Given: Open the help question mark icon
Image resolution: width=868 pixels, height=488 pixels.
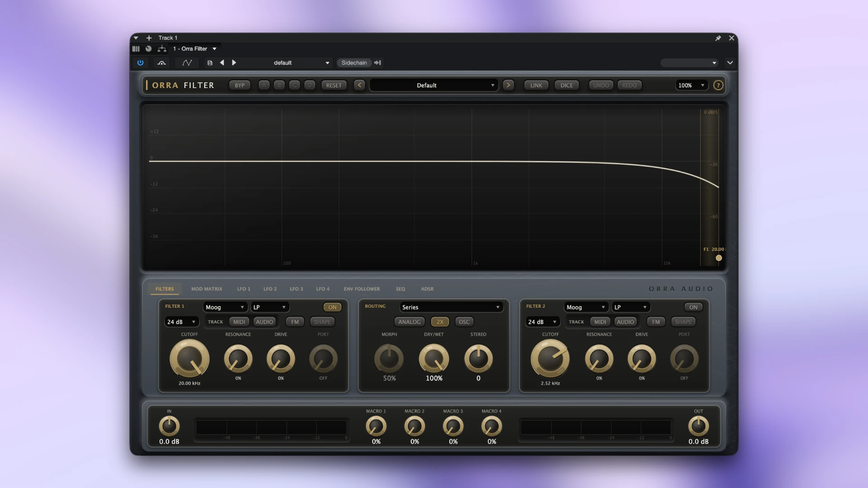Looking at the screenshot, I should (x=718, y=85).
